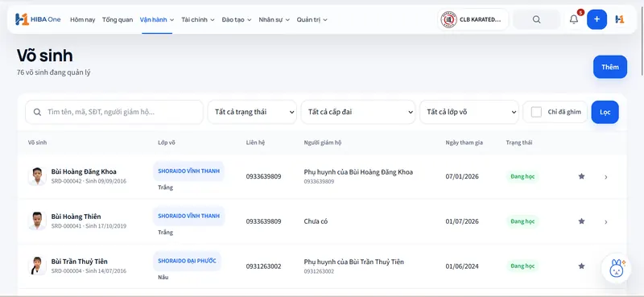Click 'Phụ huynh của Bùi Trần Thuỷ Tiên'
Image resolution: width=644 pixels, height=297 pixels.
(354, 262)
